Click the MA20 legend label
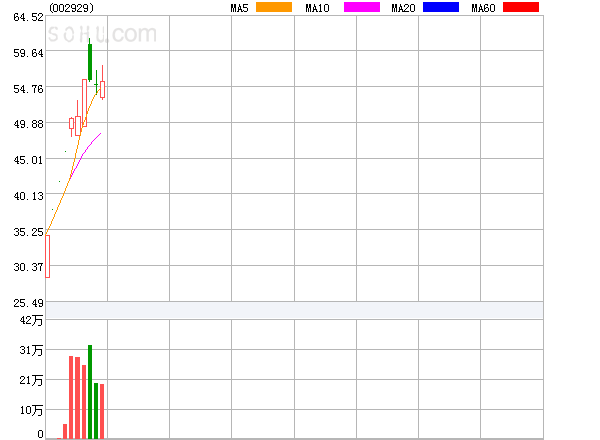The width and height of the screenshot is (600, 440). pos(403,8)
